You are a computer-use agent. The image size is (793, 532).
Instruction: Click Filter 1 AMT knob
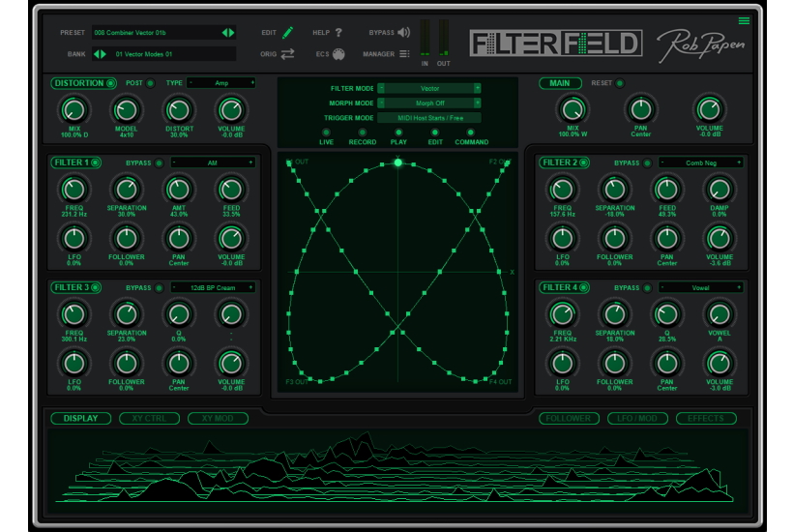[179, 190]
